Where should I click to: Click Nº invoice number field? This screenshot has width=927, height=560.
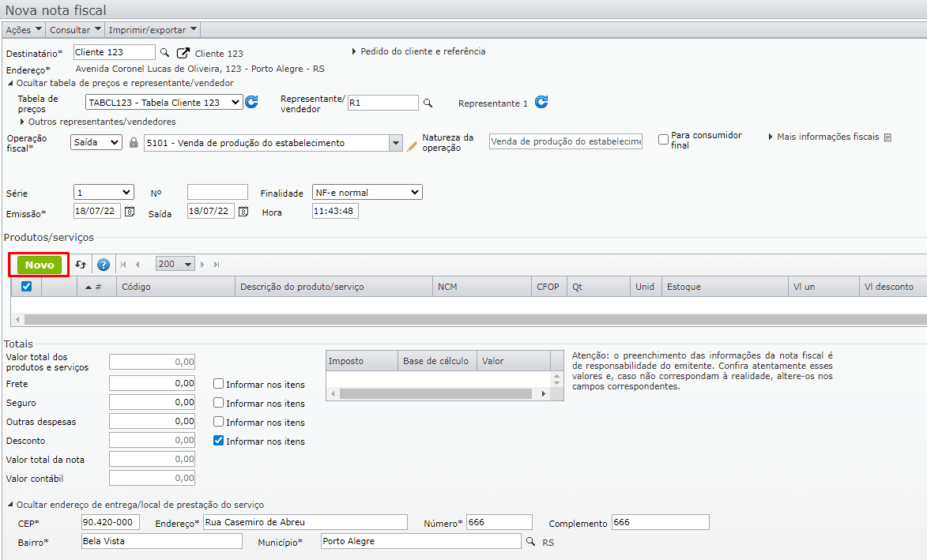217,192
